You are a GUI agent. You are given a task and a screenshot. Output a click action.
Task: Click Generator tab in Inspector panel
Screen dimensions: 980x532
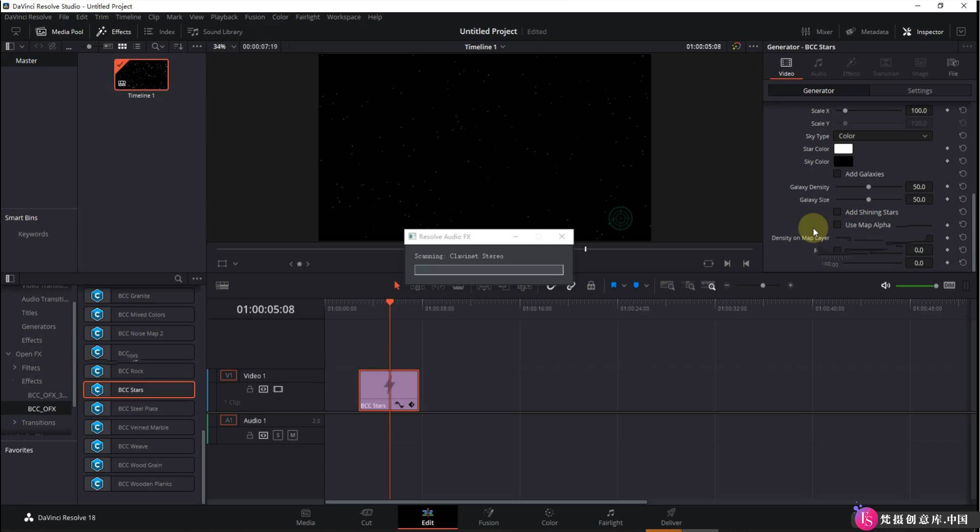click(818, 90)
